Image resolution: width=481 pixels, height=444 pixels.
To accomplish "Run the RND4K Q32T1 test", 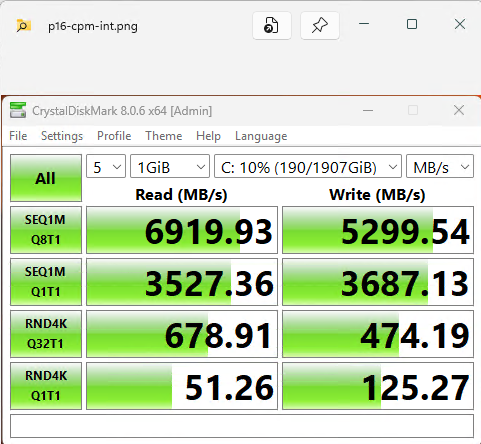I will (x=46, y=334).
